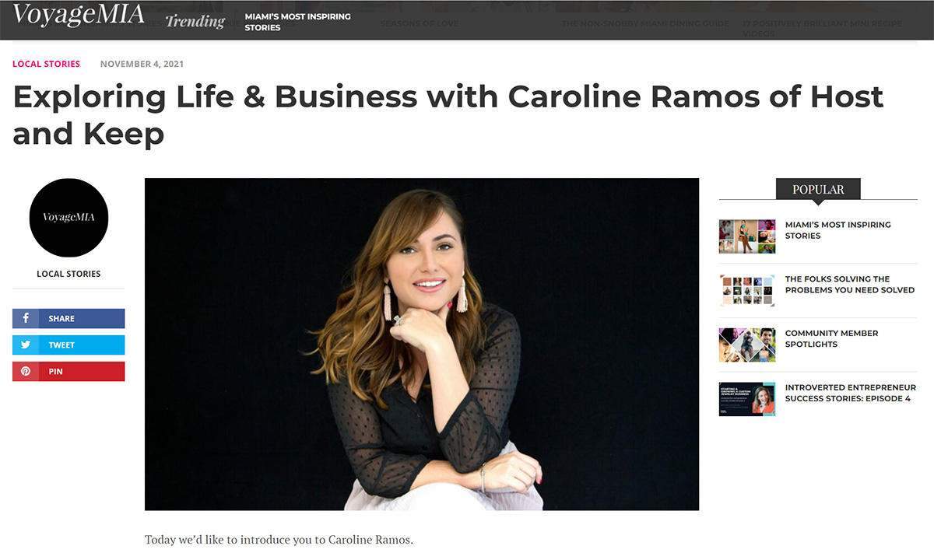The image size is (934, 560).
Task: Click thumbnail for Community Member Spotlights
Action: 747,345
